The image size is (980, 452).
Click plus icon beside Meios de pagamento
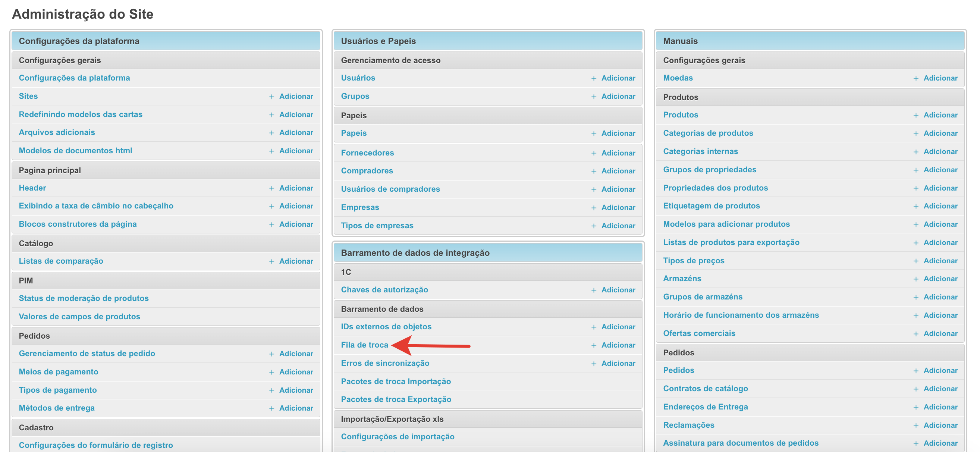[271, 372]
